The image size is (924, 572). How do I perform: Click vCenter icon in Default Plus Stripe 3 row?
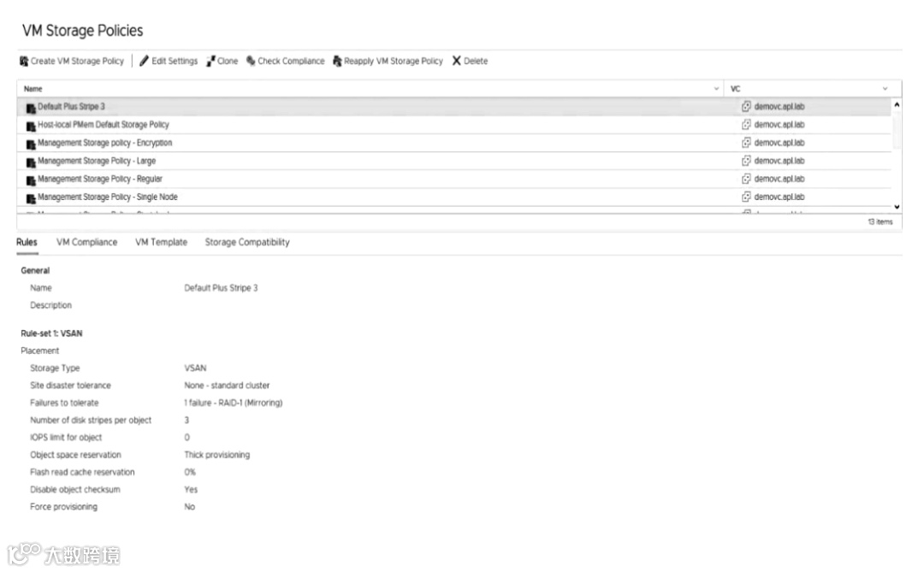[x=746, y=107]
